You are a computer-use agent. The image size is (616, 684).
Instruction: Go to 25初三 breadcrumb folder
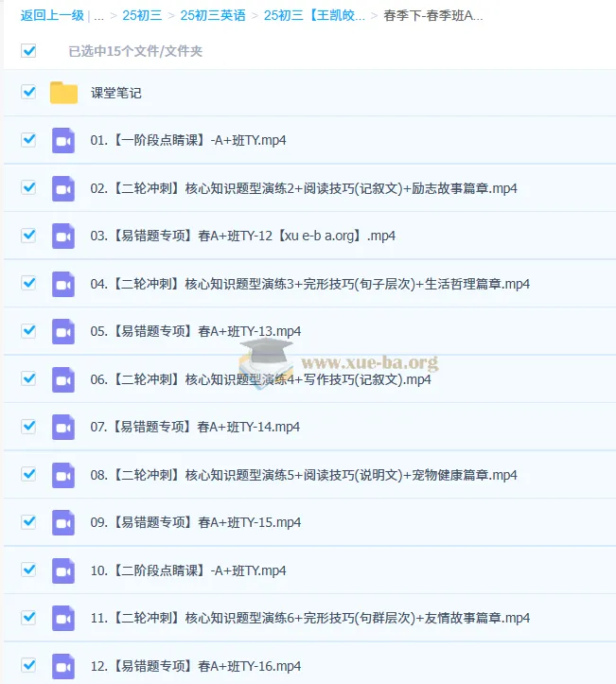(142, 15)
